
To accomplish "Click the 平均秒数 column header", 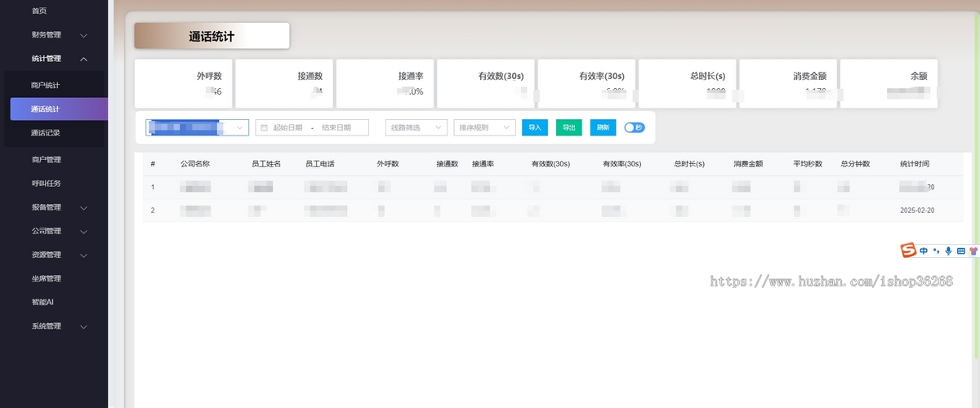I will coord(808,164).
